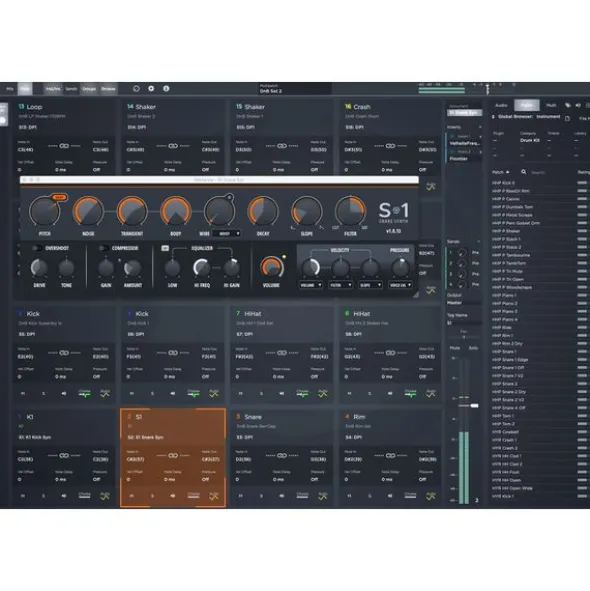Click the Multipatch DnB Set 2 field
The height and width of the screenshot is (591, 590).
294,89
